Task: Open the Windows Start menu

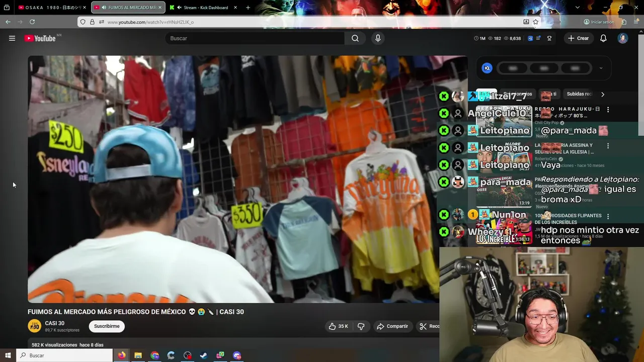Action: pos(8,355)
